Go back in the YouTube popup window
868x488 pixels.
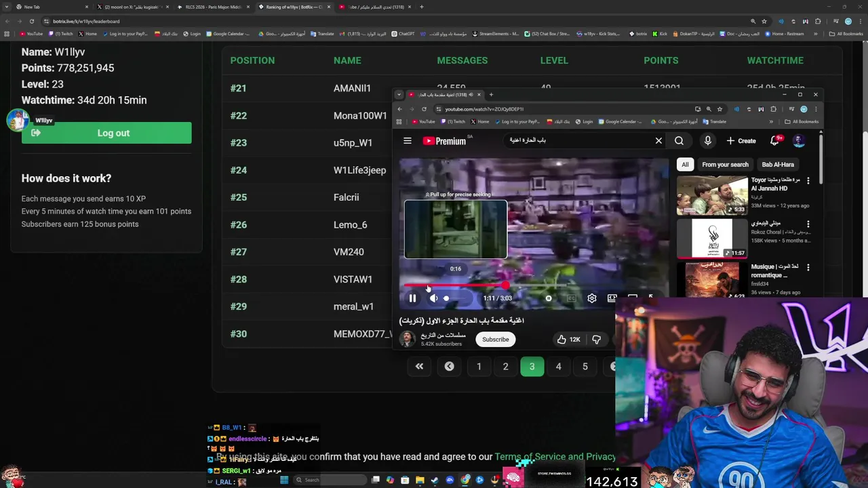click(x=399, y=109)
